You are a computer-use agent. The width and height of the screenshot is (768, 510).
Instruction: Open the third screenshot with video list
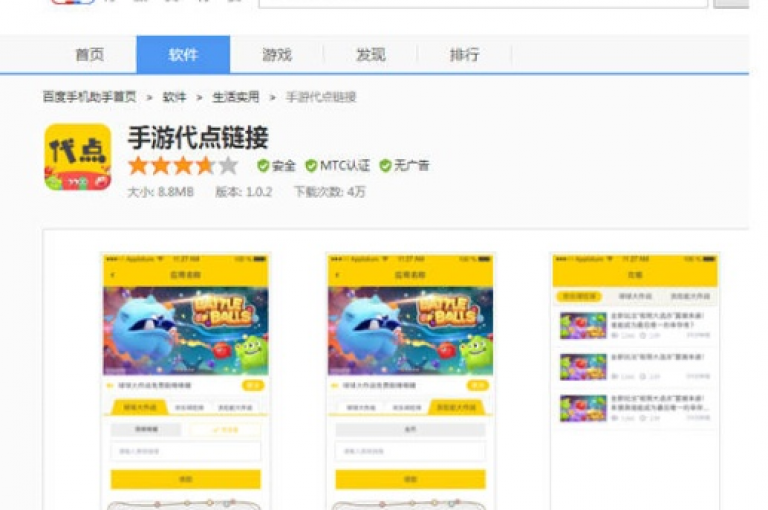(635, 381)
